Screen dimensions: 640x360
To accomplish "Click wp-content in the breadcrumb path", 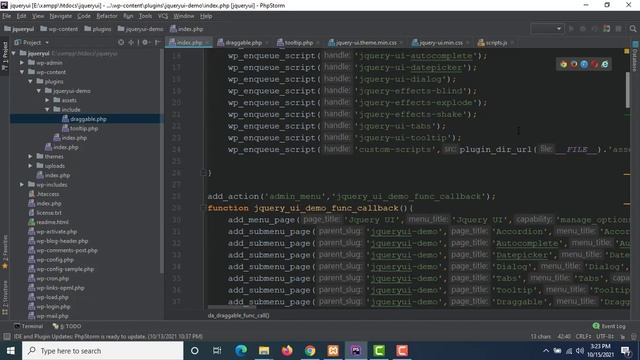I will (59, 29).
